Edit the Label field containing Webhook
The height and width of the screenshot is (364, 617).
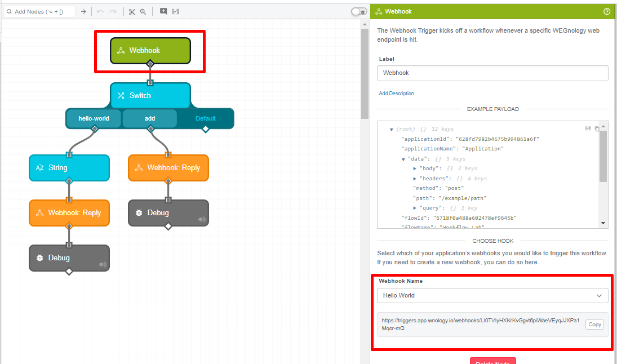[492, 73]
